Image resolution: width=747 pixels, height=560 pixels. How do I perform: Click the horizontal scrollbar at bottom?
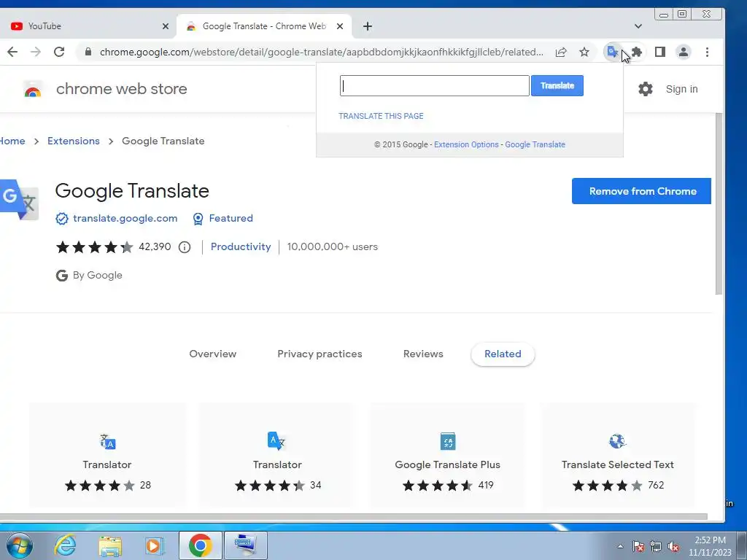[354, 517]
